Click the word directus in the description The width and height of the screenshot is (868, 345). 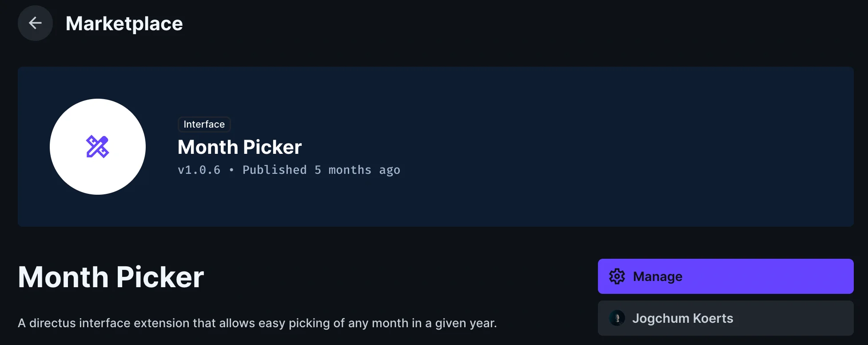[52, 323]
